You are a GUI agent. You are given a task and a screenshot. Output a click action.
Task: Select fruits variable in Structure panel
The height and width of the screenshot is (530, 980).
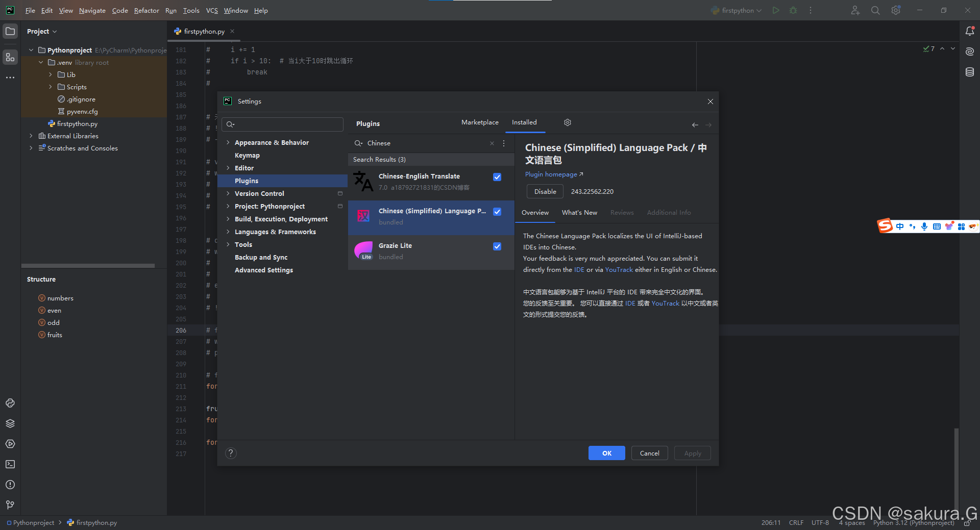pos(55,335)
